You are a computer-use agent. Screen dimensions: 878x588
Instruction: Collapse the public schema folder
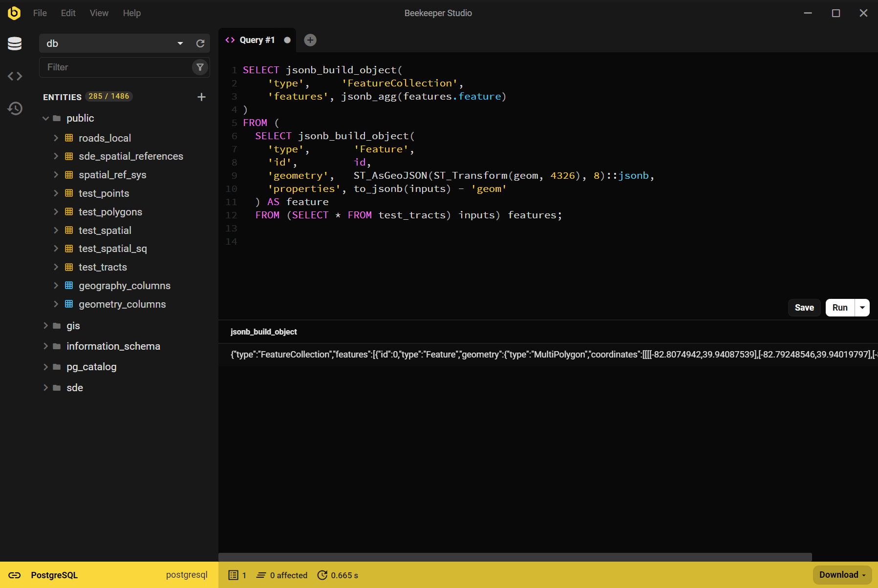point(46,118)
